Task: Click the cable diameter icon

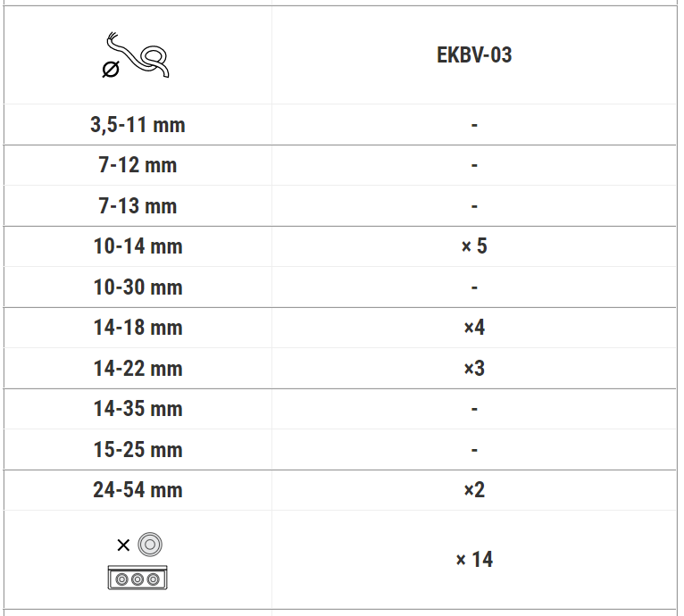Action: coord(137,56)
